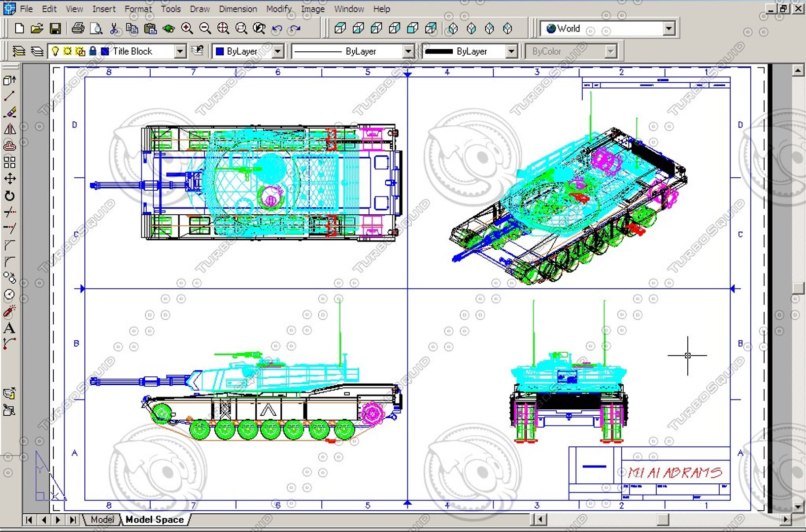
Task: Open the Title Block layer dropdown
Action: point(180,51)
